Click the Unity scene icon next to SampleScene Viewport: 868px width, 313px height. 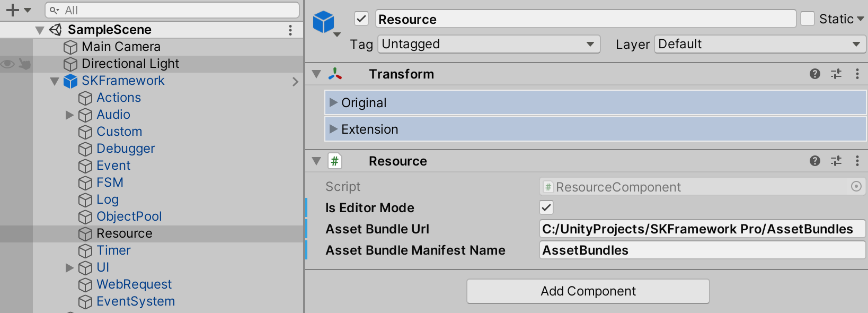(56, 30)
